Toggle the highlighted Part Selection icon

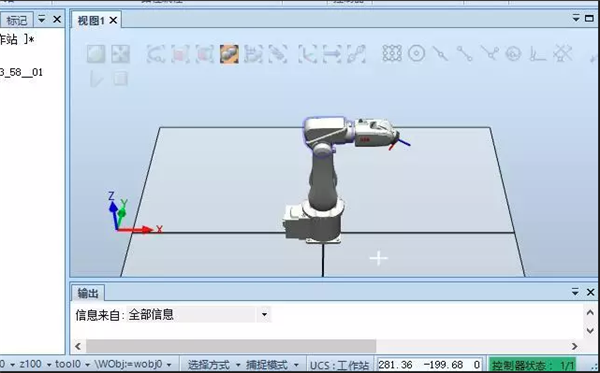pyautogui.click(x=229, y=54)
